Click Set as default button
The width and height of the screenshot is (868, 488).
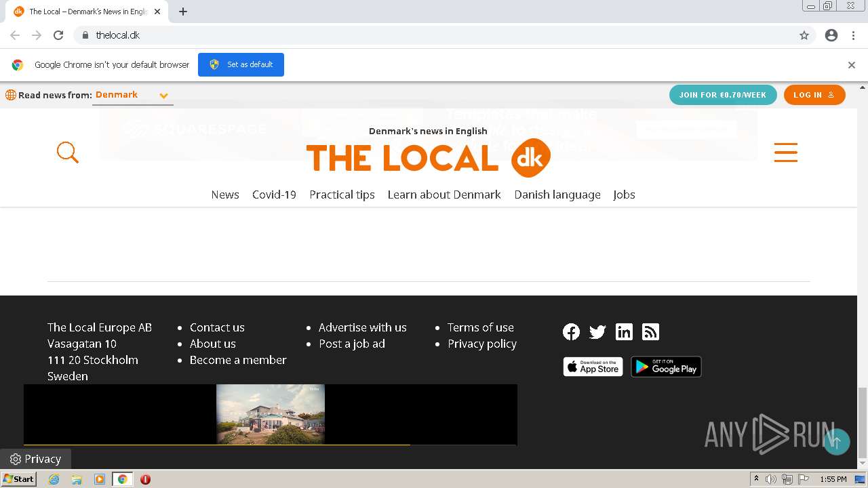click(x=241, y=64)
